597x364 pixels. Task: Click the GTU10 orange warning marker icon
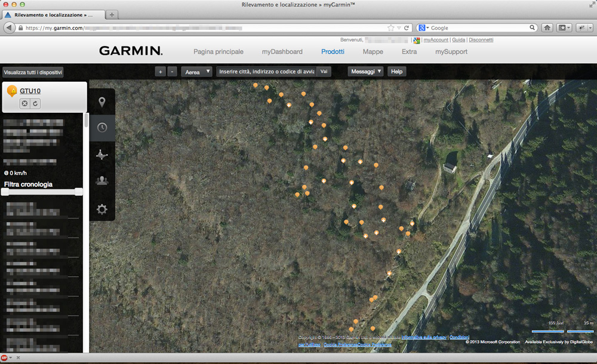click(x=12, y=91)
